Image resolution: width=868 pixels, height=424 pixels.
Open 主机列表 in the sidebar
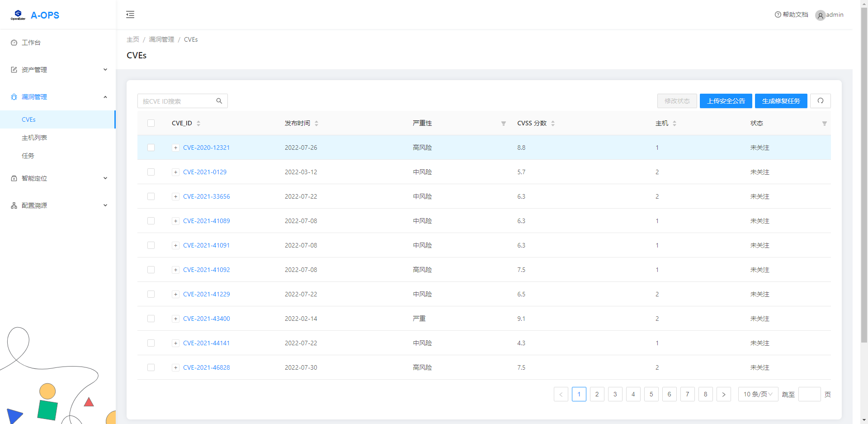tap(34, 138)
